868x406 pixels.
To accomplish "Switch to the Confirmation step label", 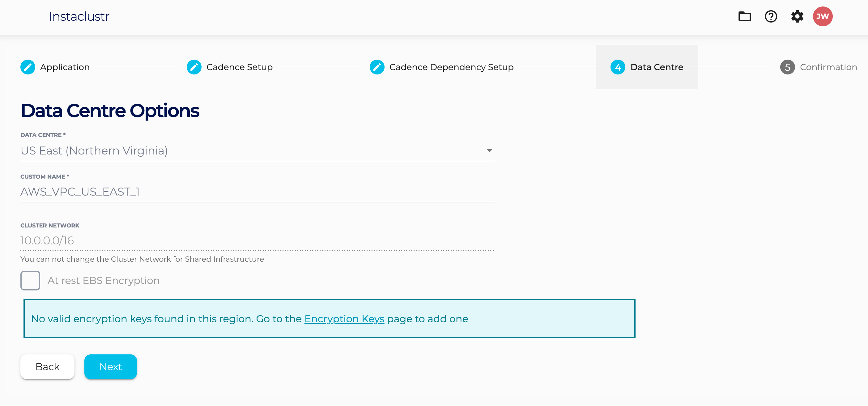I will point(828,67).
